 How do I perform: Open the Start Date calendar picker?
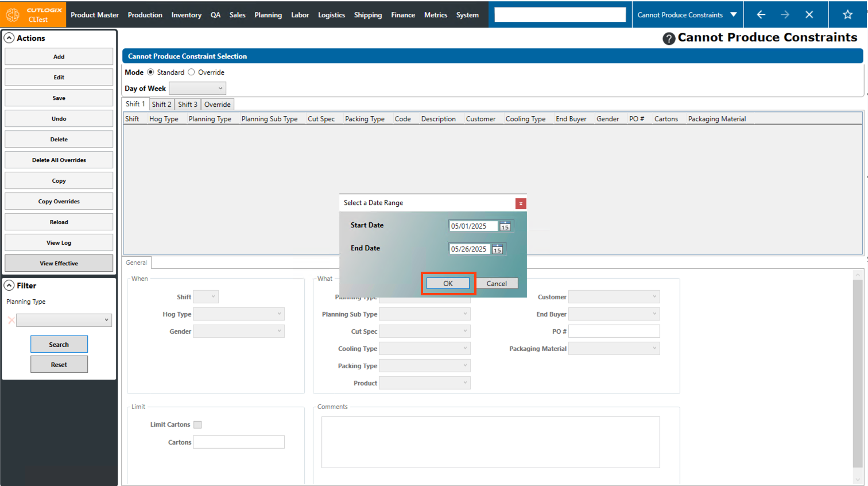[x=505, y=226]
